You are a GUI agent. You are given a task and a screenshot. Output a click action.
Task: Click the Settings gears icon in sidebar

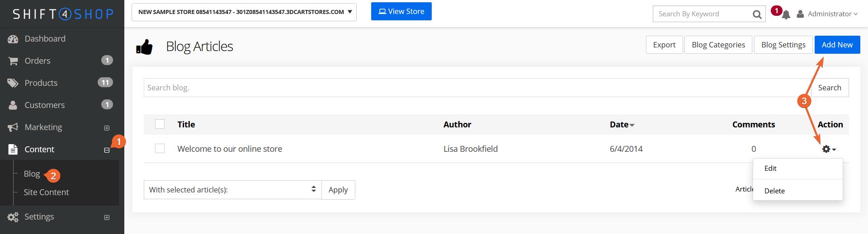pos(13,217)
